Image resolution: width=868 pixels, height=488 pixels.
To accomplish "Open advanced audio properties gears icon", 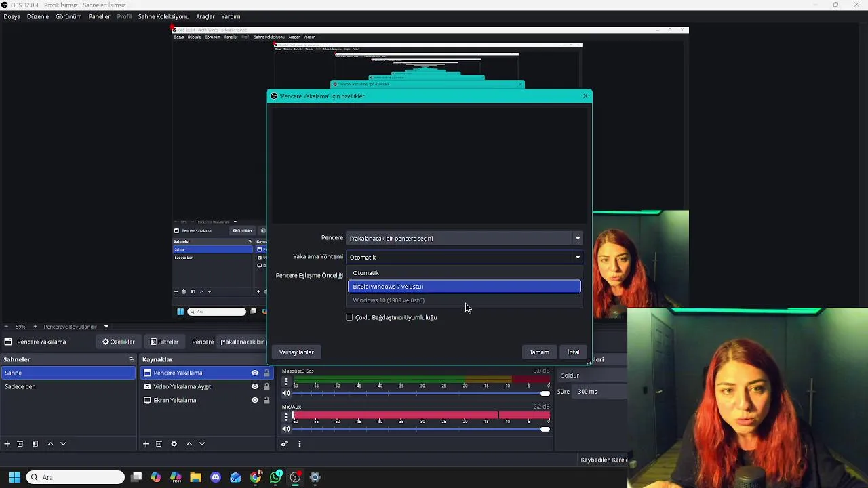I will (x=285, y=444).
